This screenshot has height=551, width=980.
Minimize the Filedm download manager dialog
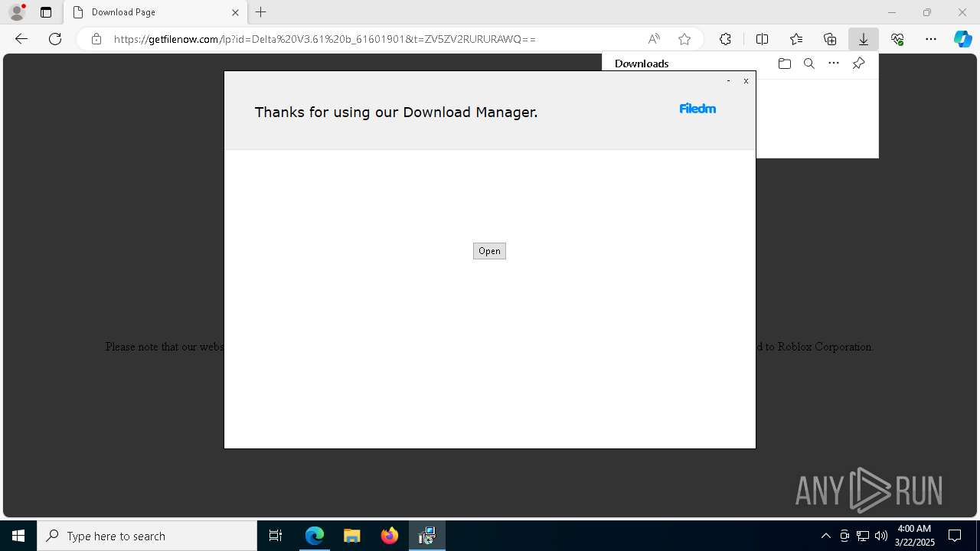(728, 81)
